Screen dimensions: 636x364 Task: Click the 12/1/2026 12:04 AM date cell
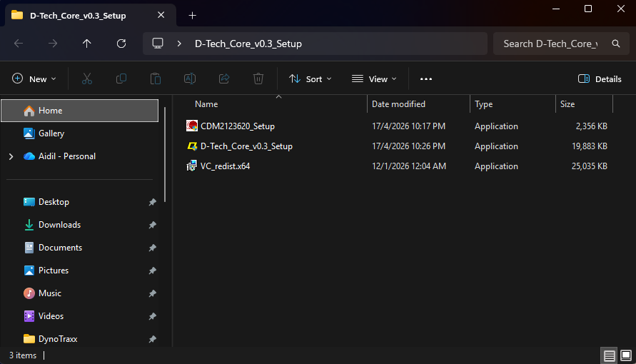tap(409, 166)
